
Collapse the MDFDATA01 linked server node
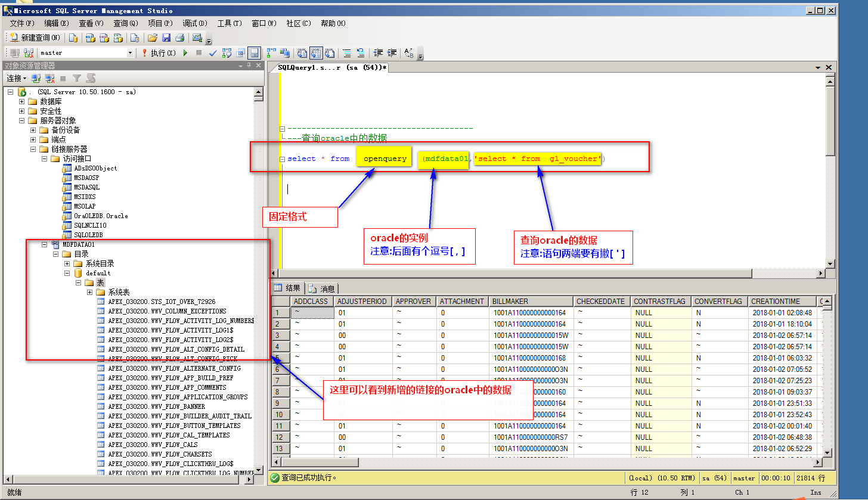[44, 244]
